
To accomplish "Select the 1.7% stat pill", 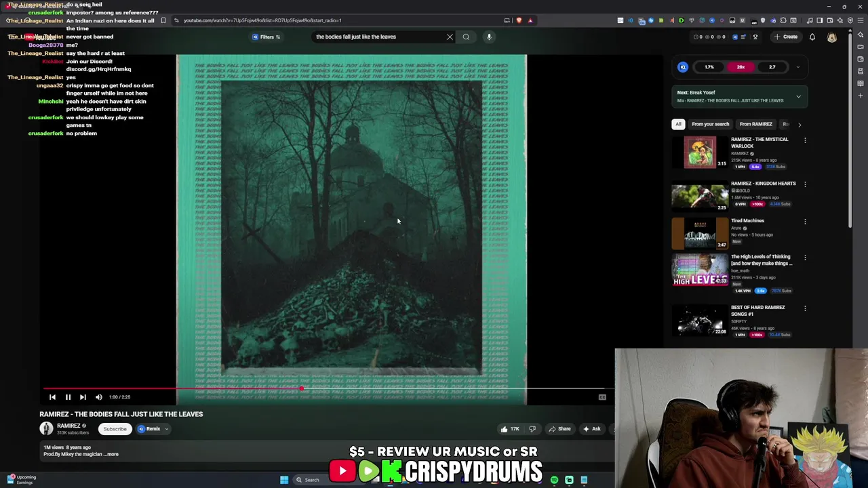I will 709,67.
